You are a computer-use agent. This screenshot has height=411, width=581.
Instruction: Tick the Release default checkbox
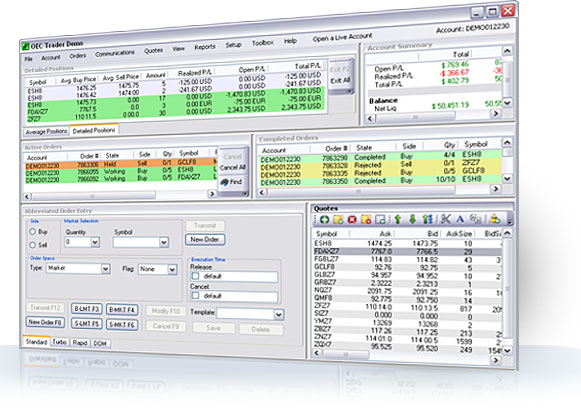tap(195, 276)
